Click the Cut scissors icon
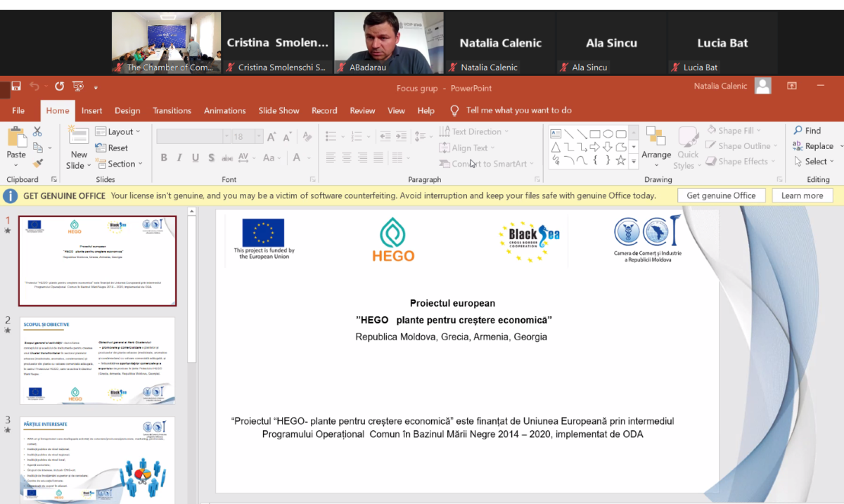 click(37, 131)
